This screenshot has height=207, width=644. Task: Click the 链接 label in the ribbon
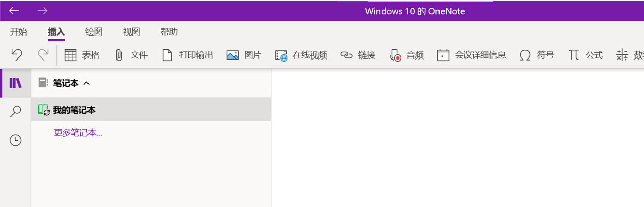(x=367, y=55)
